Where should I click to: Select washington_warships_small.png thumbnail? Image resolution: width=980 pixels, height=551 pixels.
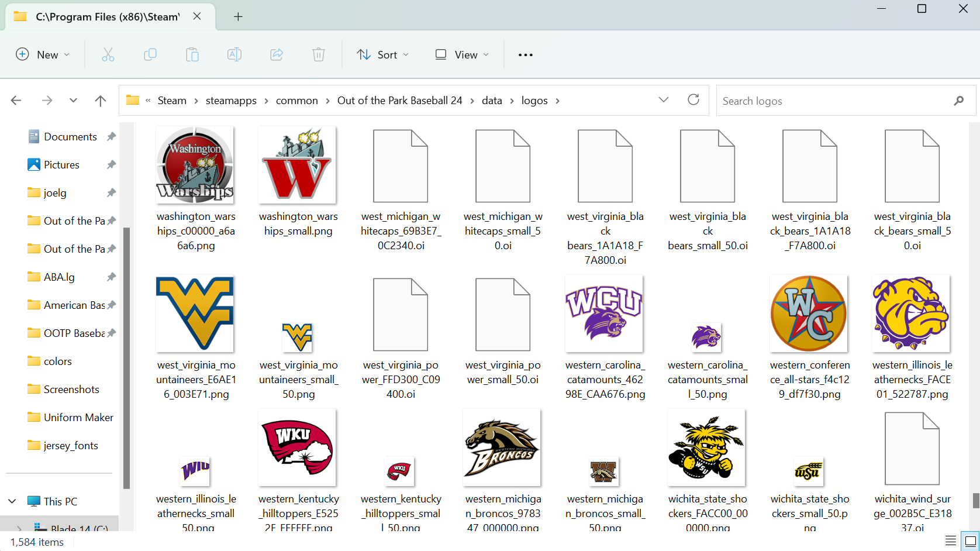click(298, 165)
